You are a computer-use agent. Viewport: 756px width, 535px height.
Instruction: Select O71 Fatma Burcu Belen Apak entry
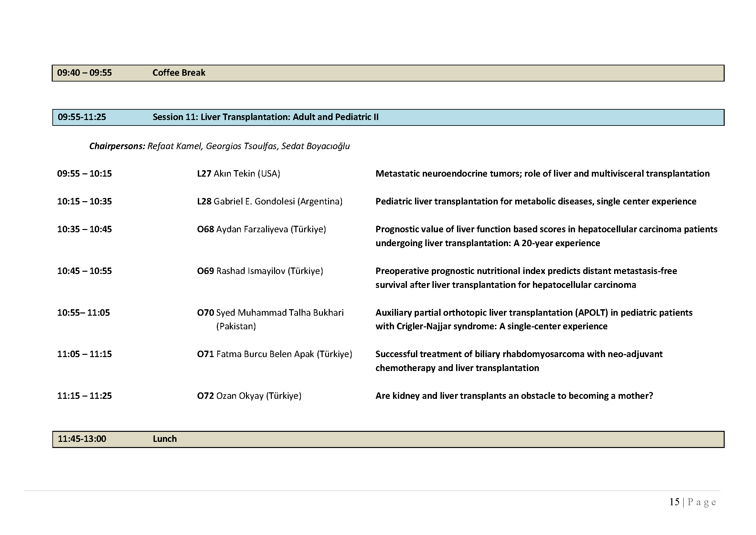(x=274, y=354)
